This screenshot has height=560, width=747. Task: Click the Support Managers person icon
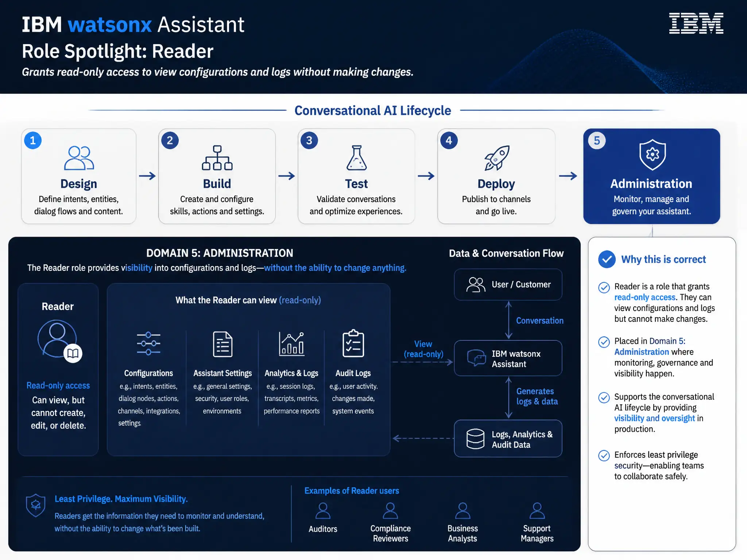coord(537,511)
